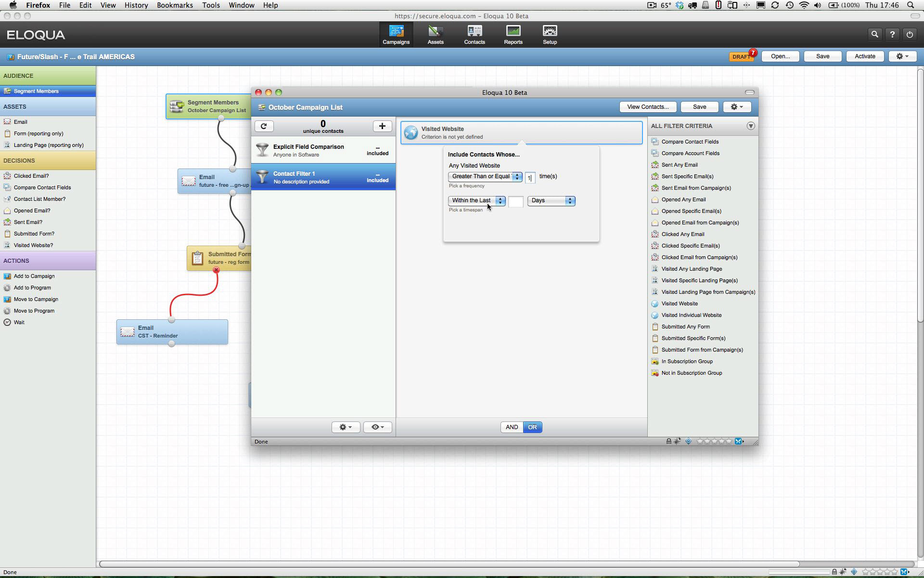Click the Activate campaign button
Viewport: 924px width, 578px height.
(864, 56)
